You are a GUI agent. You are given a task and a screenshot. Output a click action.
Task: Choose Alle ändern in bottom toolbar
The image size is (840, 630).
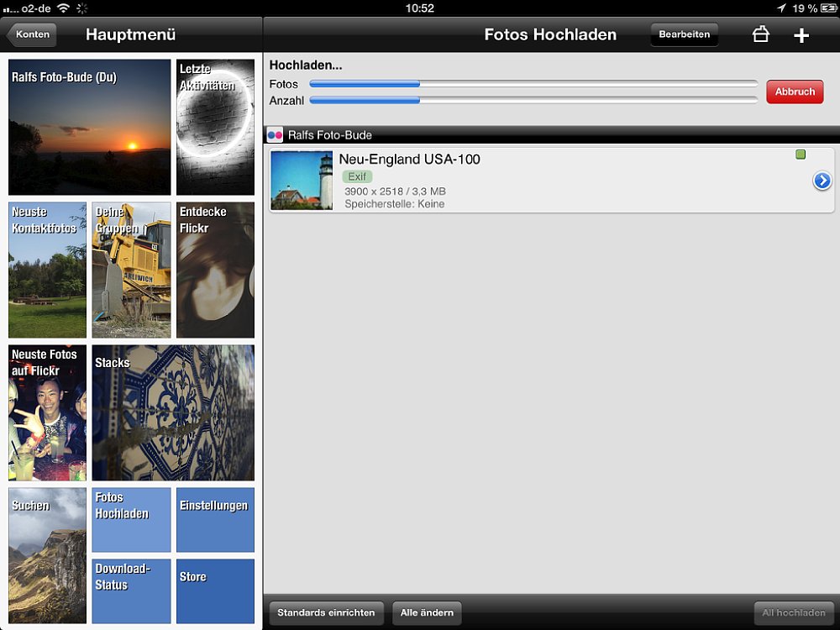427,612
